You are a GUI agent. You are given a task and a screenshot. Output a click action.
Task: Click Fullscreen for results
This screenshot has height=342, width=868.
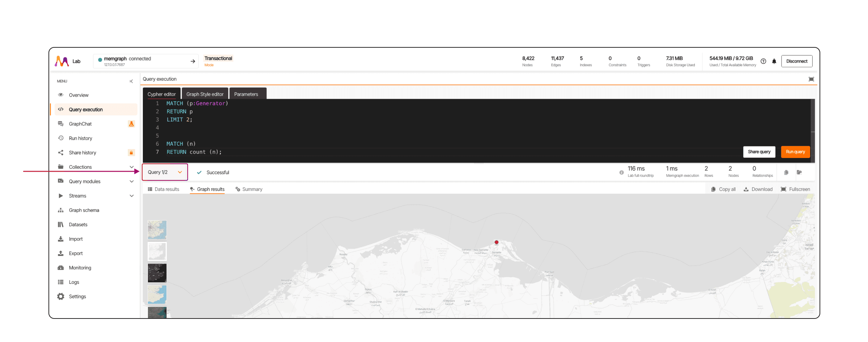pyautogui.click(x=795, y=189)
